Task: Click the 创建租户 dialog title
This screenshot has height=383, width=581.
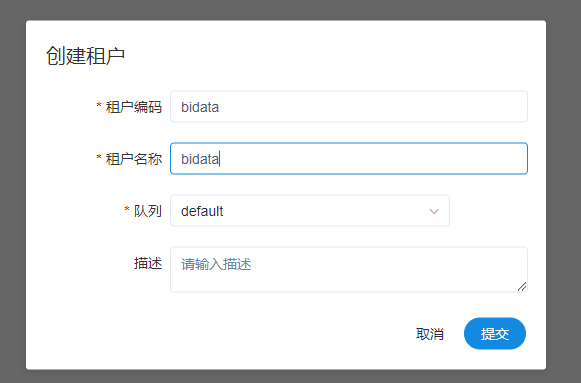Action: [x=85, y=56]
